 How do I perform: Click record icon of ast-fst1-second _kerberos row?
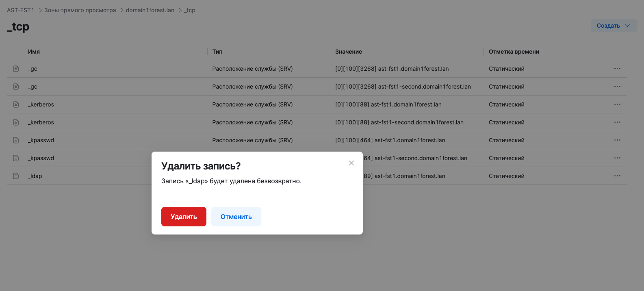(16, 122)
